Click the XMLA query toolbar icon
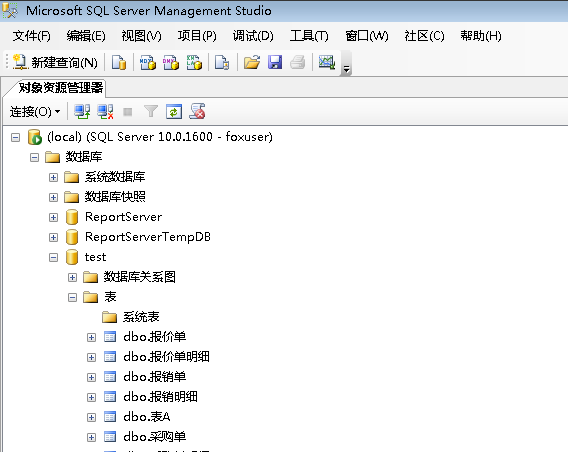This screenshot has height=452, width=568. pos(194,62)
